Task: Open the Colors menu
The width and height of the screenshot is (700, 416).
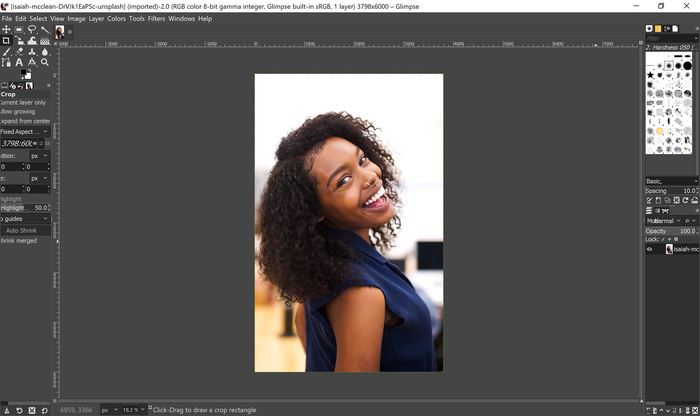Action: [116, 18]
